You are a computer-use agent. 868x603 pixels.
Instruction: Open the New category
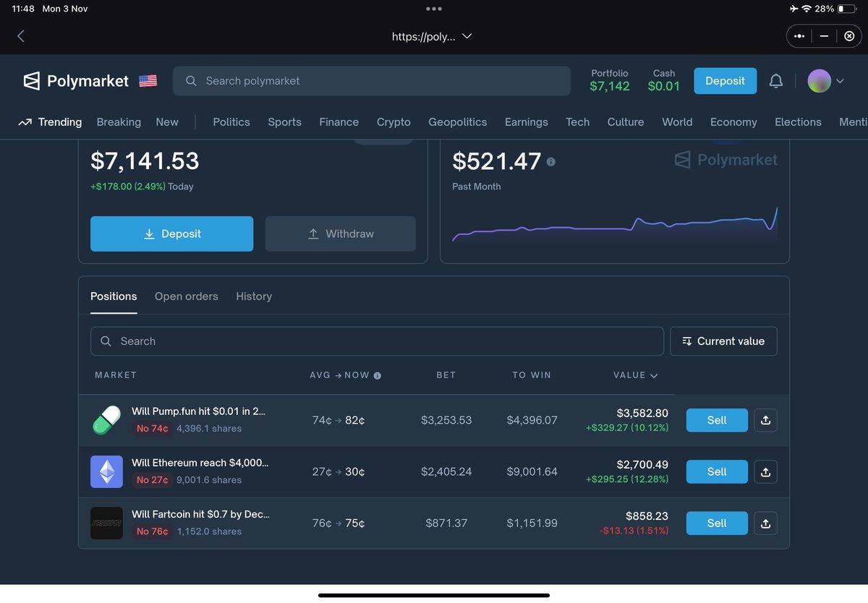167,122
